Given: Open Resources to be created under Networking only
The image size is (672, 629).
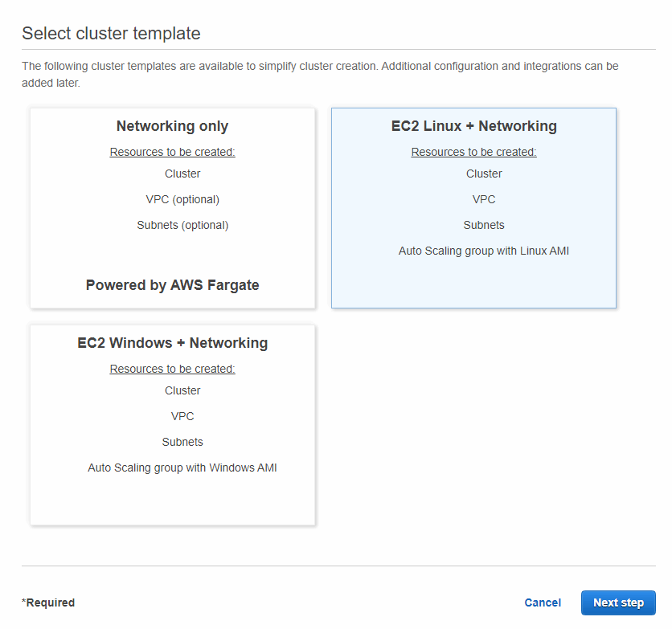Looking at the screenshot, I should coord(172,152).
